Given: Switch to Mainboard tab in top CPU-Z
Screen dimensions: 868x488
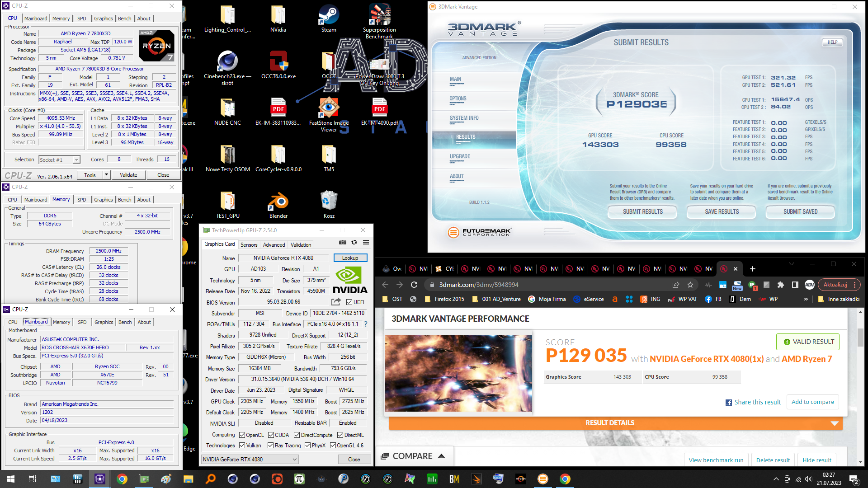Looking at the screenshot, I should [36, 19].
